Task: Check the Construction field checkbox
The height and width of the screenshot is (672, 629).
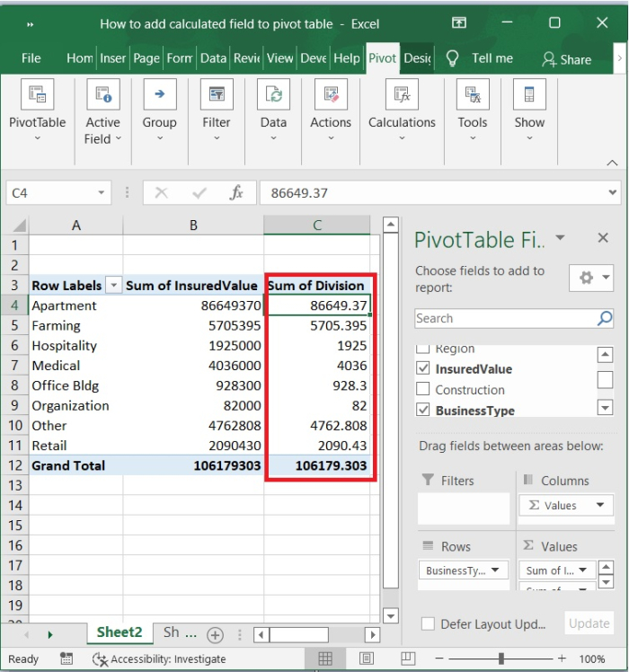Action: (423, 390)
